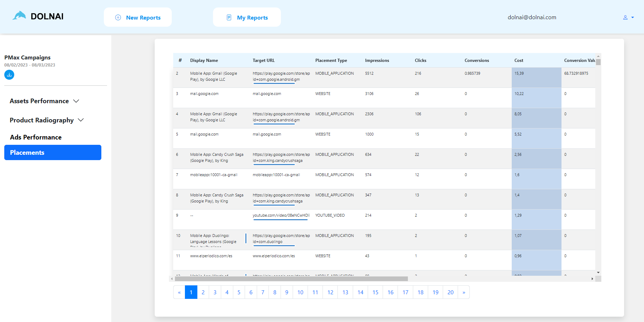Expand the Product Radiography chevron

point(81,120)
